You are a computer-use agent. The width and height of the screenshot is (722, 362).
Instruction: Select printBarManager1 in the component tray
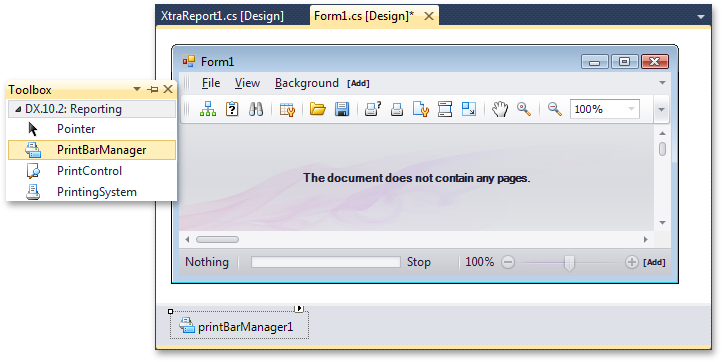click(x=239, y=326)
